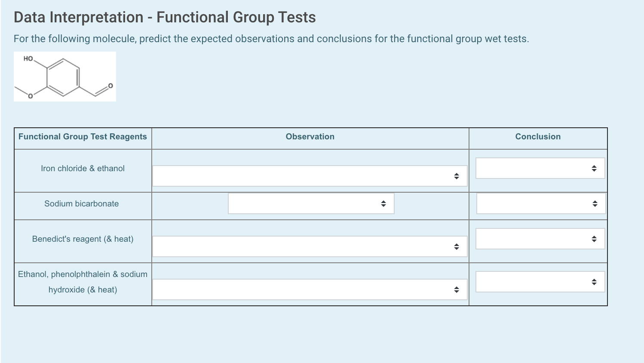Select the Benedict's reagent row label
Screen dimensions: 644x363
pos(83,239)
